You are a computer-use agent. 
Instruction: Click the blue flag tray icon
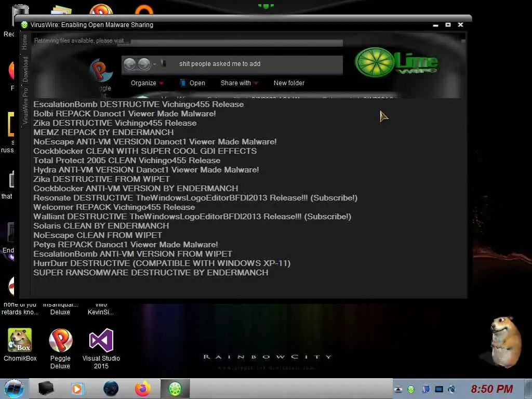click(427, 389)
